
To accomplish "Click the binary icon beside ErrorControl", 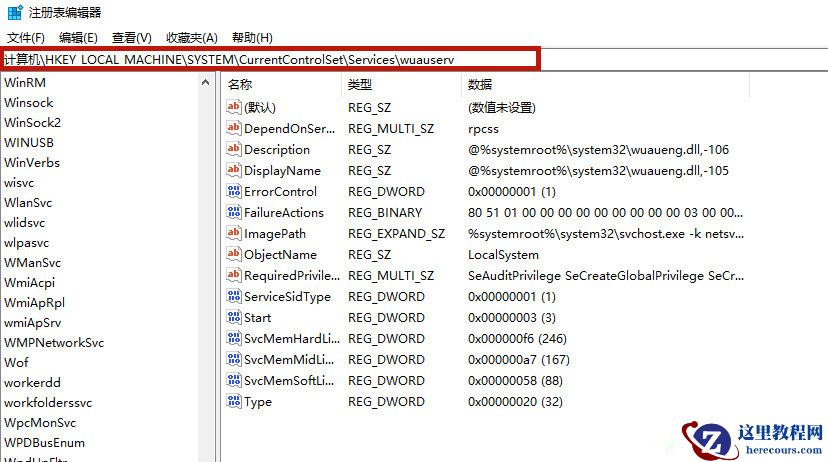I will pos(233,191).
